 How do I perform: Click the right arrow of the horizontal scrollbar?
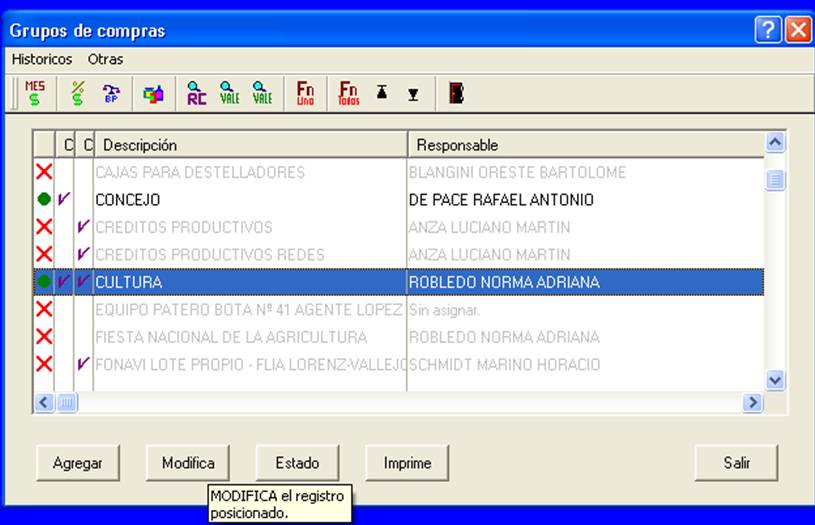(x=753, y=402)
